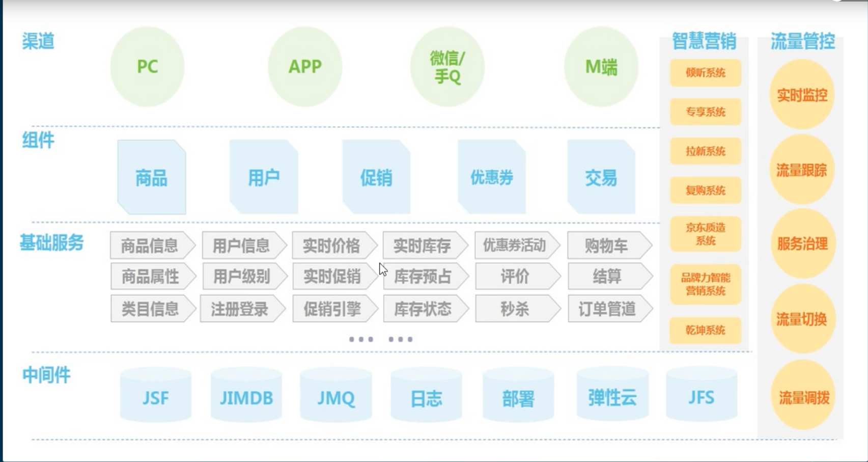This screenshot has height=462, width=868.
Task: Select the 实时促销 service arrow
Action: (x=335, y=277)
